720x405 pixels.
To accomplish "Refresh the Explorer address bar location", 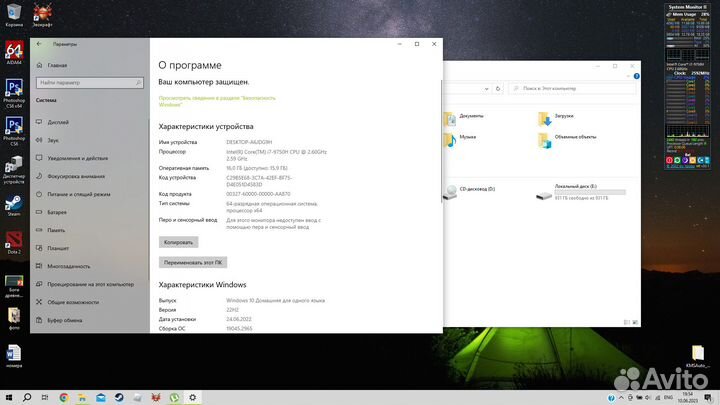I will click(498, 89).
